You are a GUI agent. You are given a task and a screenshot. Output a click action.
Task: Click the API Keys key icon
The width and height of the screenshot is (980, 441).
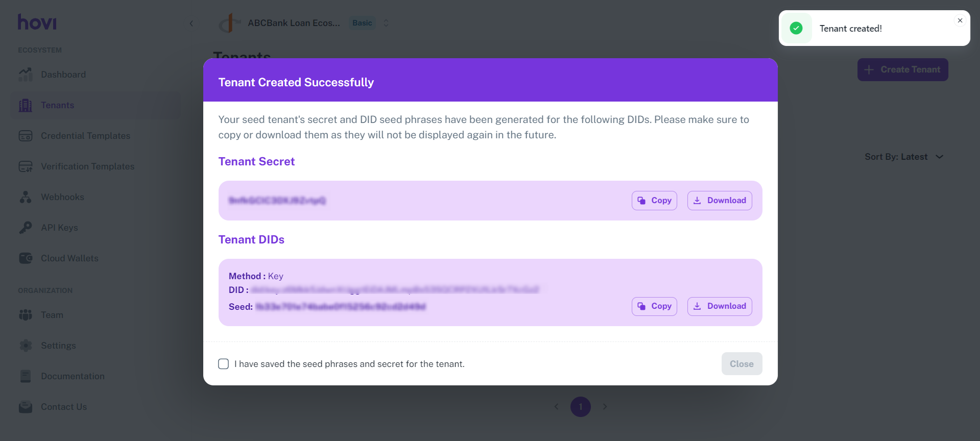26,228
